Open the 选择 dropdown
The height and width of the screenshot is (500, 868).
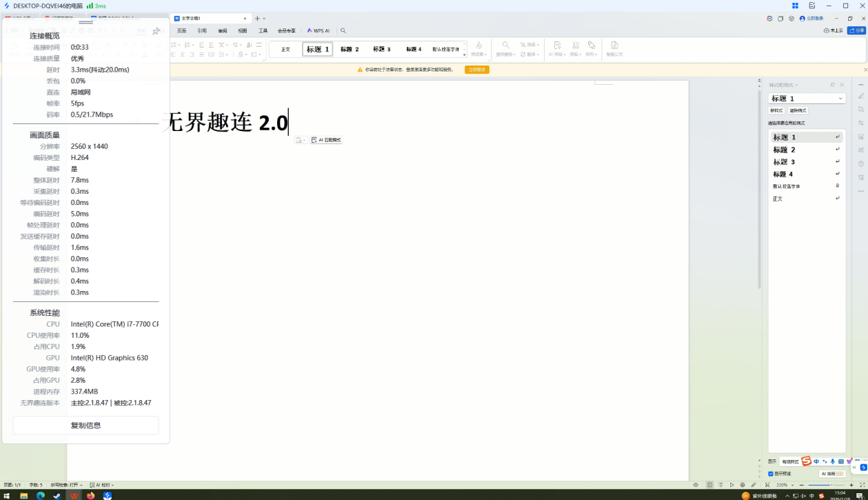(530, 45)
